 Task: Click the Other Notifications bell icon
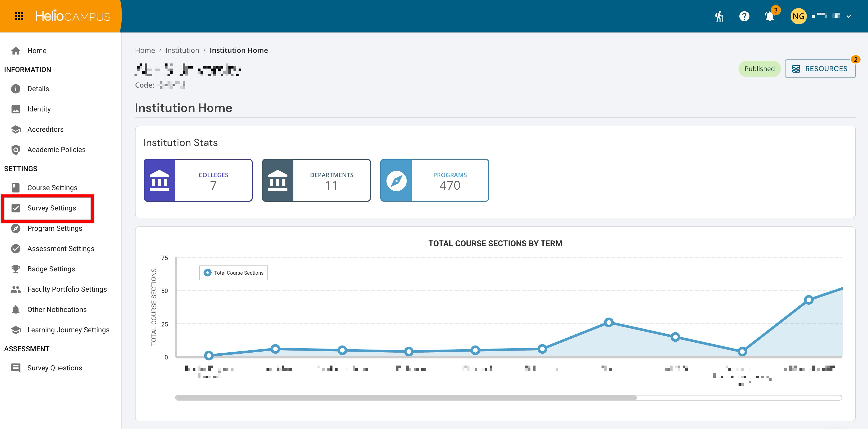click(x=15, y=310)
